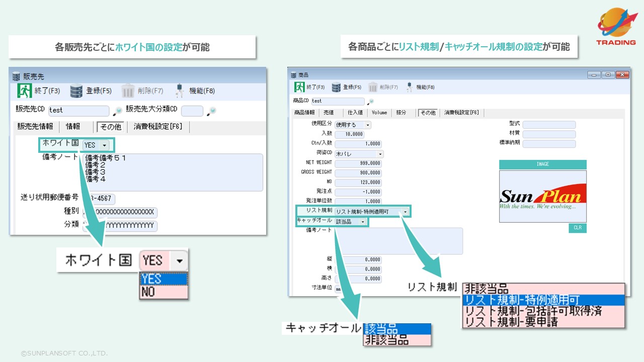Click the magnifier next to 販売先大分類CD field

212,111
